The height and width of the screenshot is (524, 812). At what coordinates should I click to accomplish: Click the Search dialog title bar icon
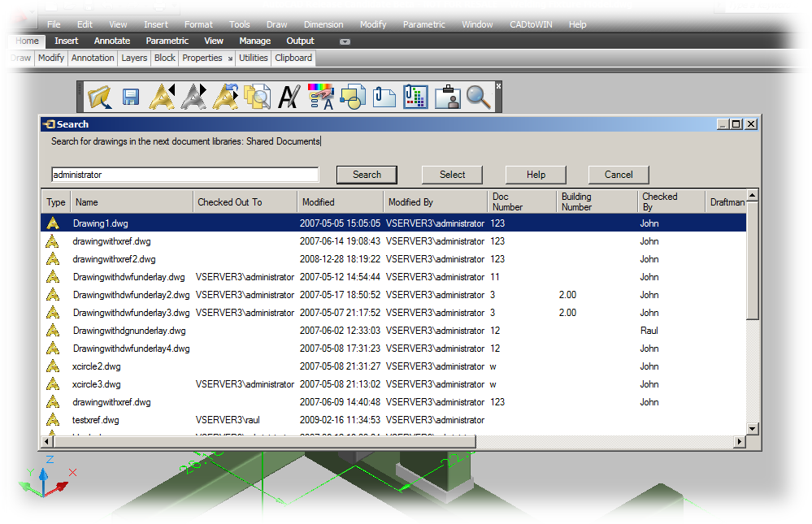pos(50,124)
